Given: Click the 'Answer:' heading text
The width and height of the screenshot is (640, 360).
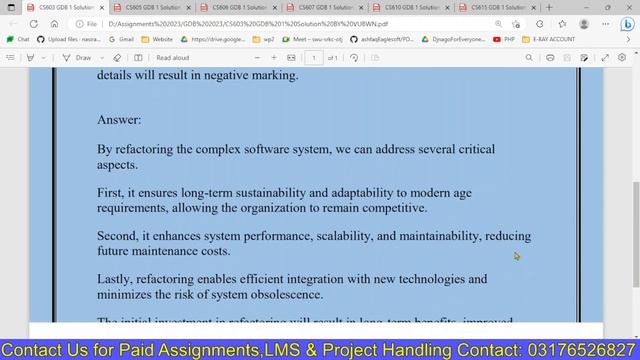Looking at the screenshot, I should pos(119,120).
